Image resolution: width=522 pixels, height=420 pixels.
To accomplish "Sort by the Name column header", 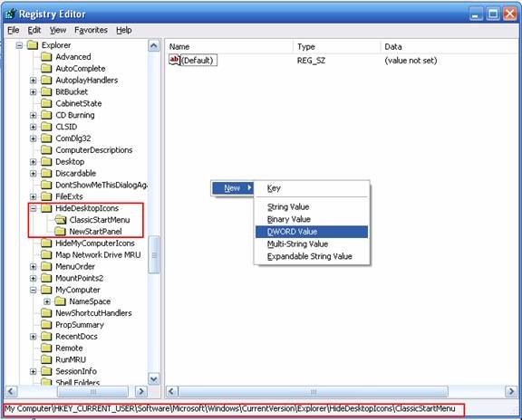I will (229, 46).
